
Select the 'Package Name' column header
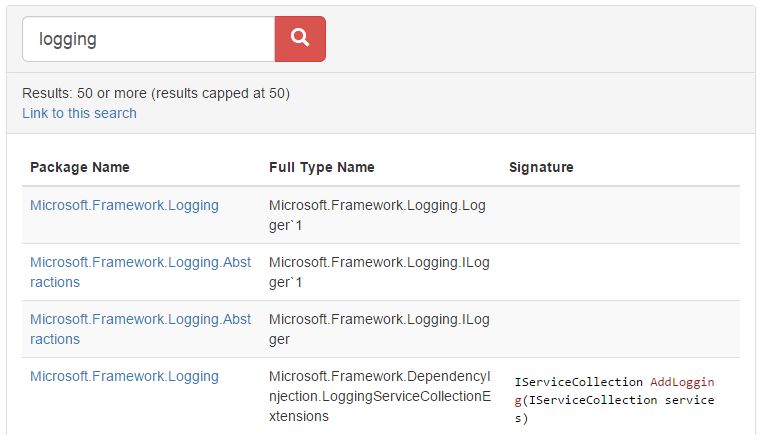79,167
